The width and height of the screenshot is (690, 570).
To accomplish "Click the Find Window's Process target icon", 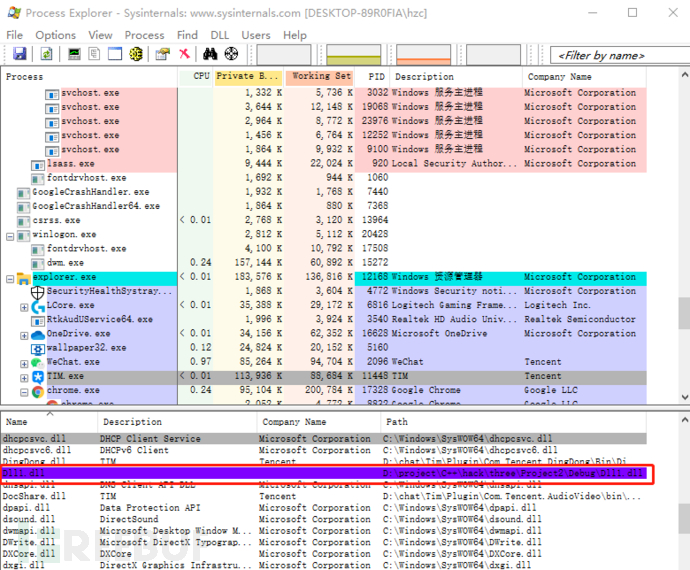I will pos(232,54).
